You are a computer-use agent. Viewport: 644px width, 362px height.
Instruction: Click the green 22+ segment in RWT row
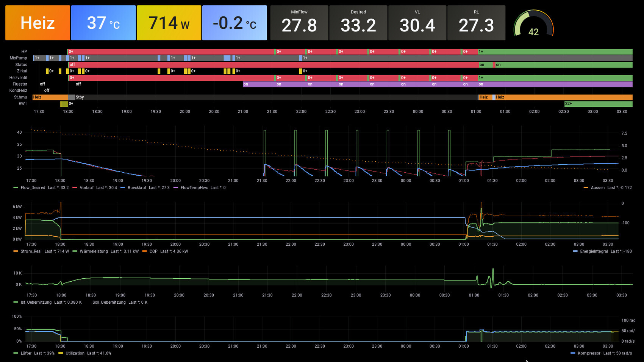(598, 104)
